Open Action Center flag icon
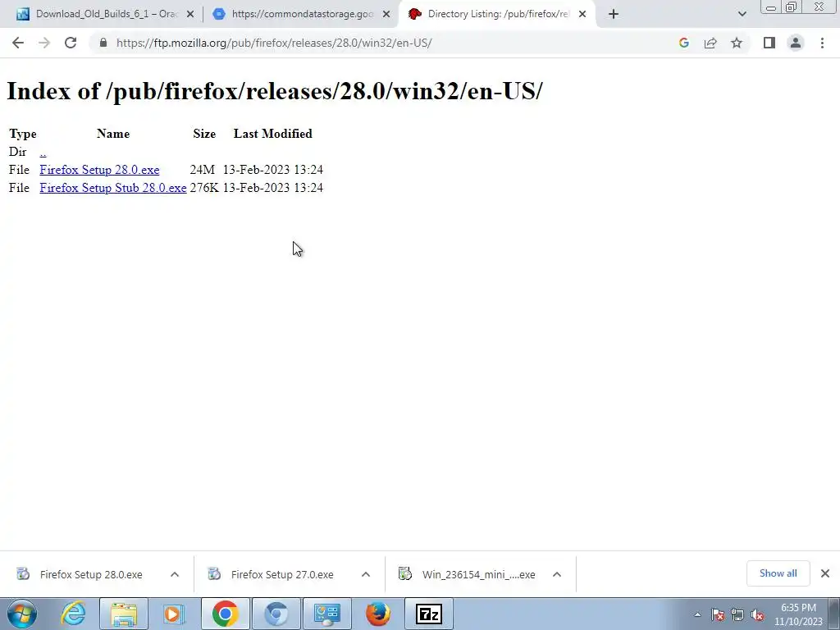 click(x=718, y=615)
